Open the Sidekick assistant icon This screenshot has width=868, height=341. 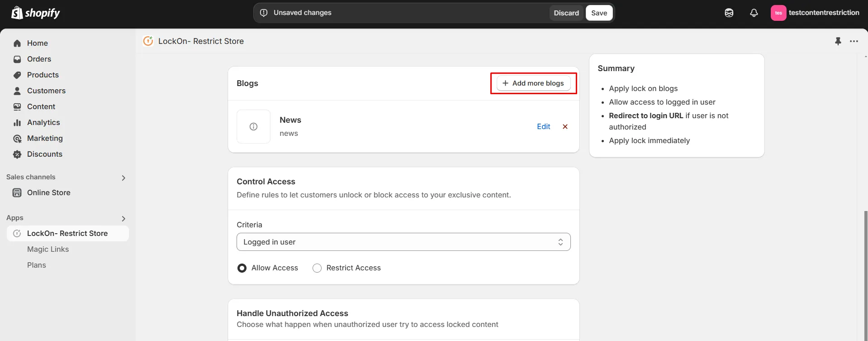point(729,13)
